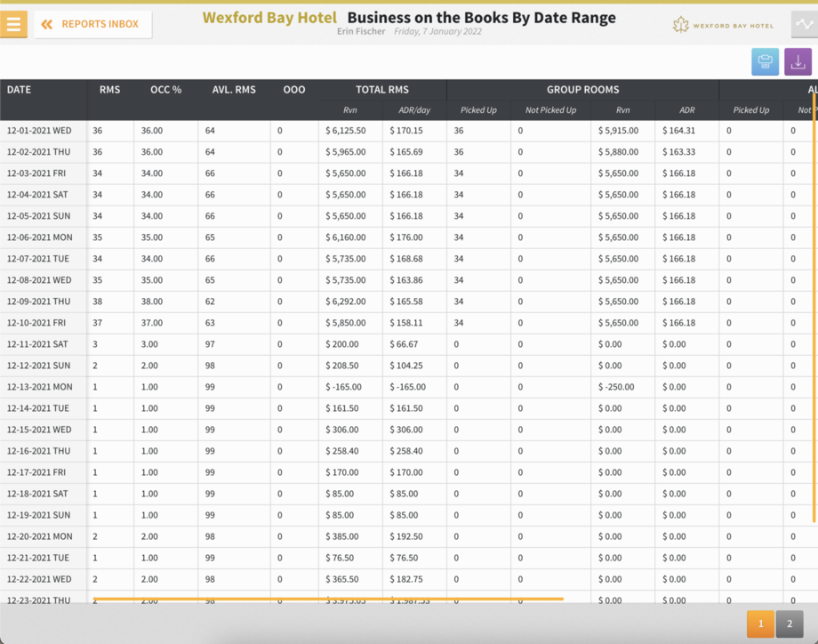This screenshot has height=644, width=818.
Task: Click group ADR $ 164.31
Action: pos(678,131)
